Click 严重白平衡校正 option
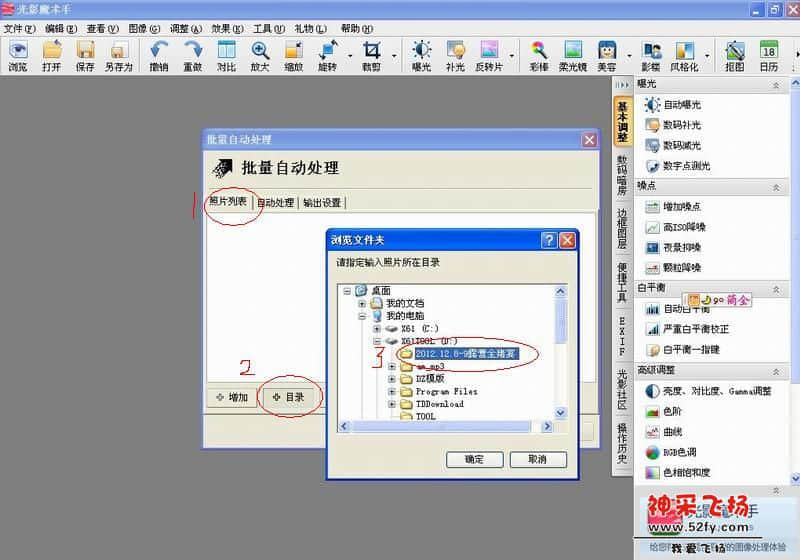 [687, 329]
